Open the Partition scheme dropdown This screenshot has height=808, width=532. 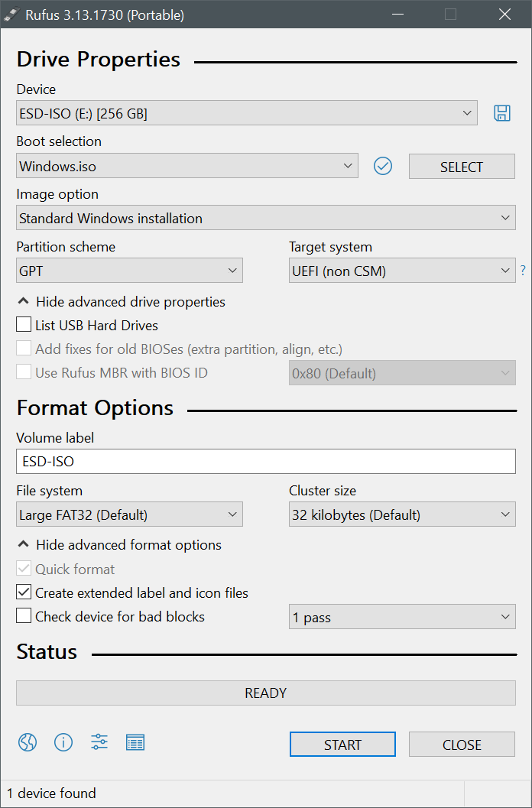[129, 271]
